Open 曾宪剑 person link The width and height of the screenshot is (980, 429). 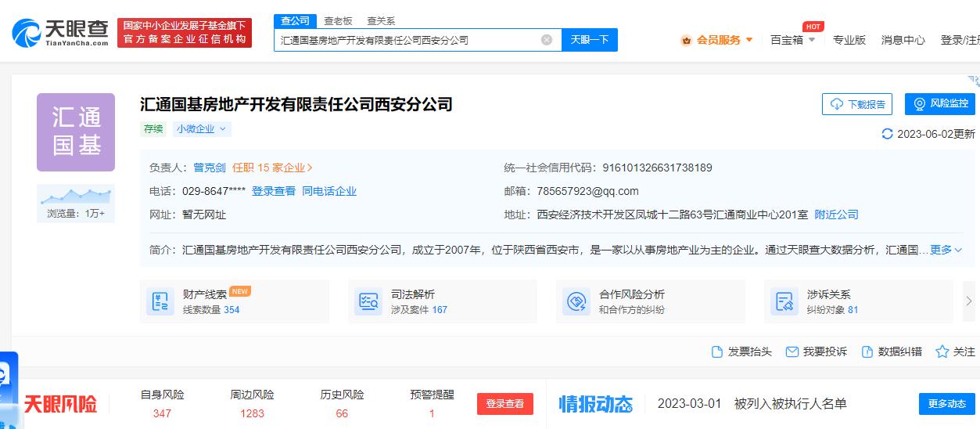(210, 168)
